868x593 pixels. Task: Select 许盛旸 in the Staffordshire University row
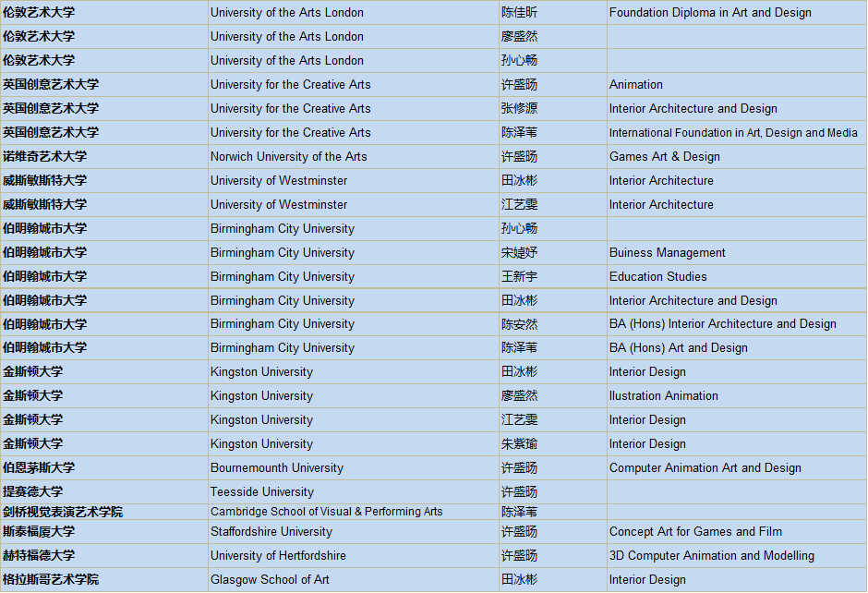click(x=519, y=531)
